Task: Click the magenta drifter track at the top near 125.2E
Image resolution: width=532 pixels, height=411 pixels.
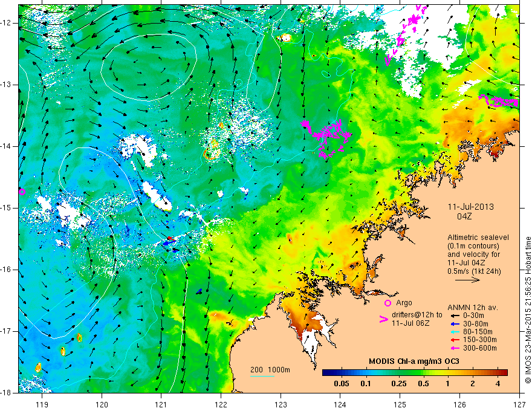Action: coord(406,34)
